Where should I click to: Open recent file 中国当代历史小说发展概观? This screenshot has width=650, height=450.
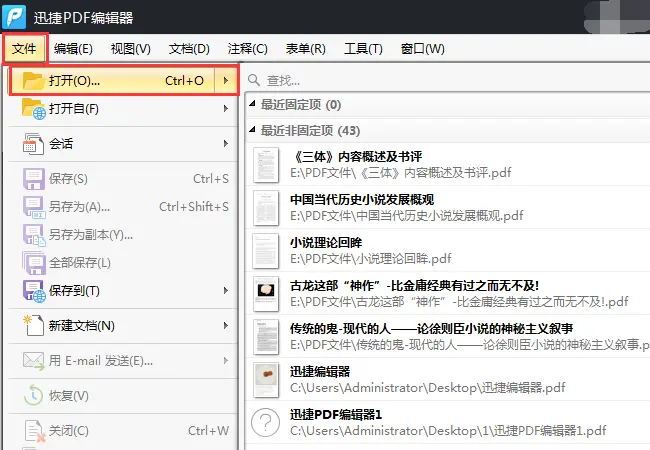click(x=448, y=208)
